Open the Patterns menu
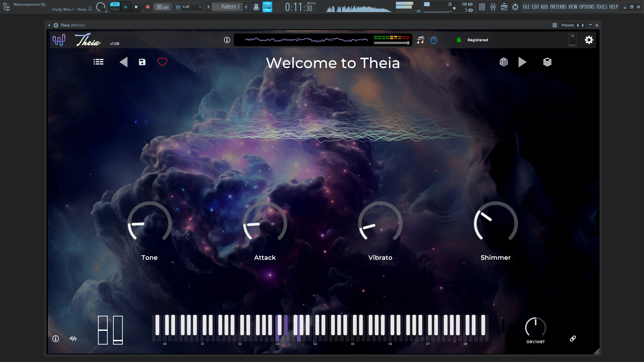644x362 pixels. (558, 7)
